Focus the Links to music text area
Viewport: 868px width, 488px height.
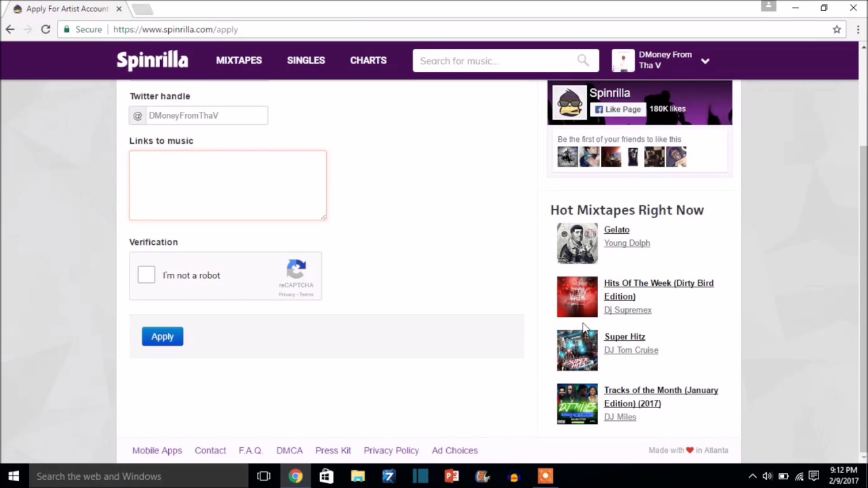coord(228,185)
